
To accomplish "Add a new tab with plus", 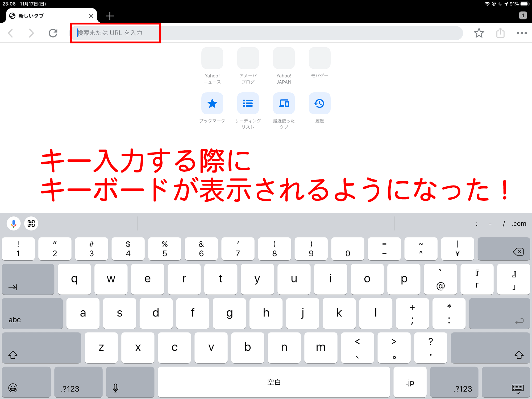I will pyautogui.click(x=110, y=16).
